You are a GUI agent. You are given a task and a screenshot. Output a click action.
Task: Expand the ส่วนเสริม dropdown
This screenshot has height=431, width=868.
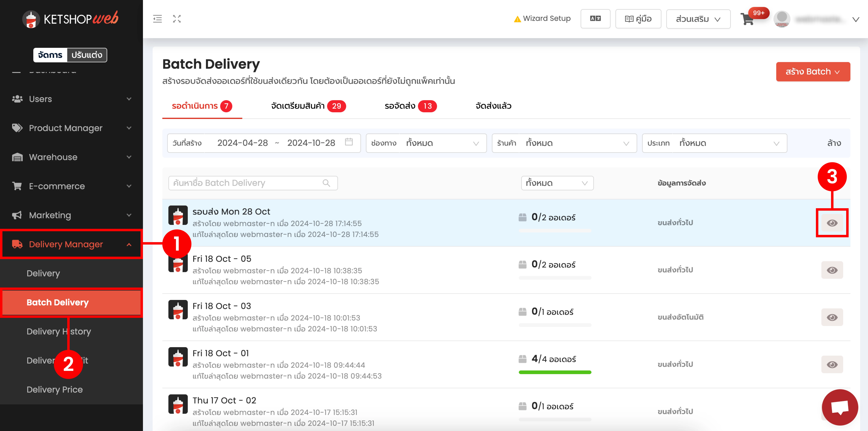tap(698, 19)
